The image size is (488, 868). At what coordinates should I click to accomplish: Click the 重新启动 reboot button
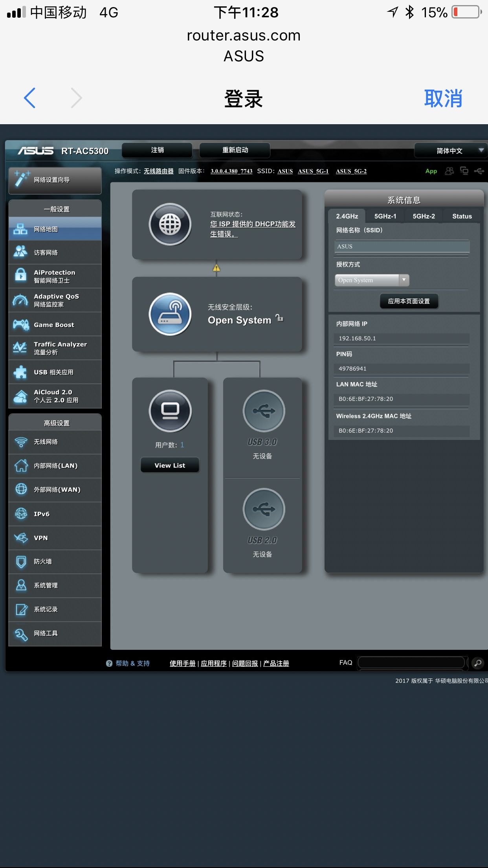[x=235, y=150]
